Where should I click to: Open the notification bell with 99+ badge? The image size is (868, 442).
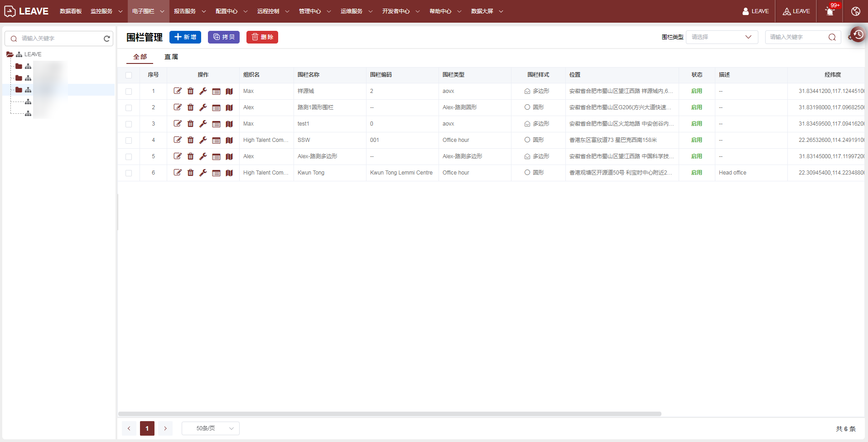[829, 11]
